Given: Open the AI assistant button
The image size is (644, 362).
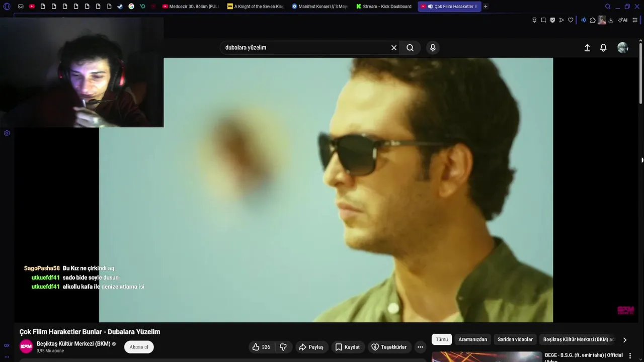Looking at the screenshot, I should pos(623,20).
